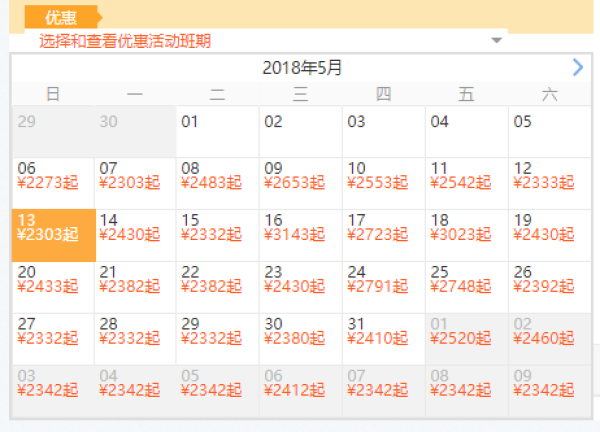Viewport: 600px width, 432px height.
Task: Select May 14 priced ¥2430起
Action: pos(135,235)
